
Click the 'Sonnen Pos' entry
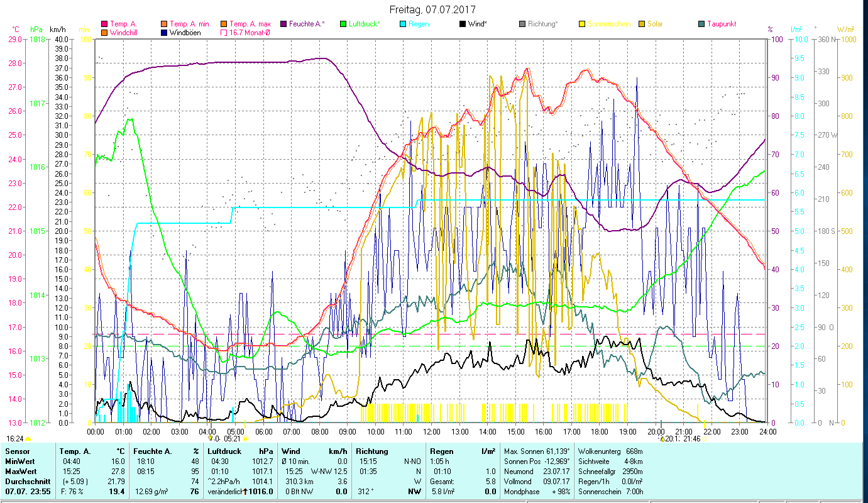537,462
